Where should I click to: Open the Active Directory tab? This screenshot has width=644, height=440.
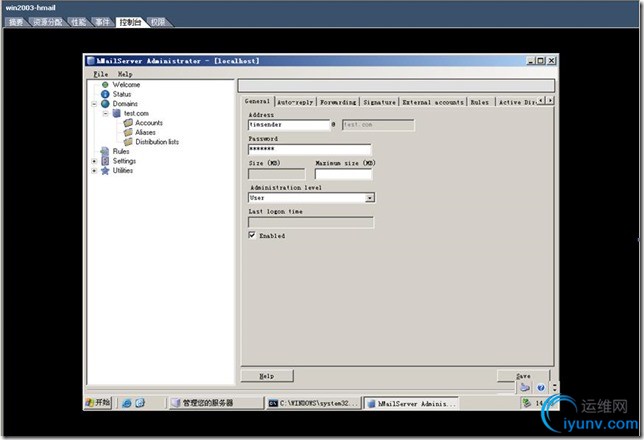click(517, 102)
